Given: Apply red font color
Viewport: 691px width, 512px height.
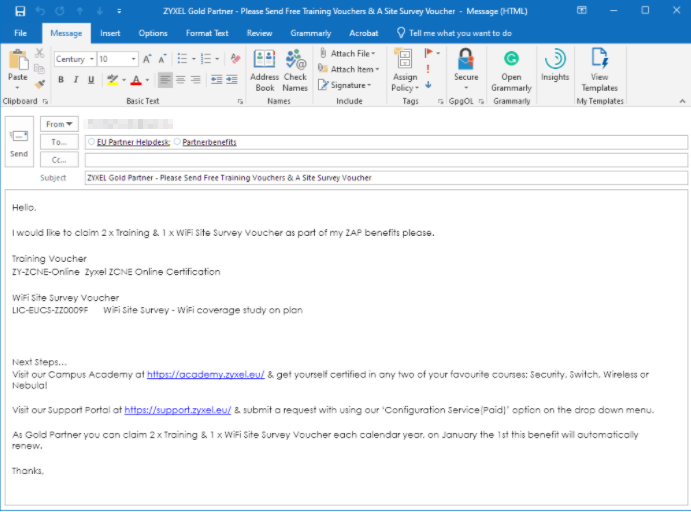Looking at the screenshot, I should point(136,80).
